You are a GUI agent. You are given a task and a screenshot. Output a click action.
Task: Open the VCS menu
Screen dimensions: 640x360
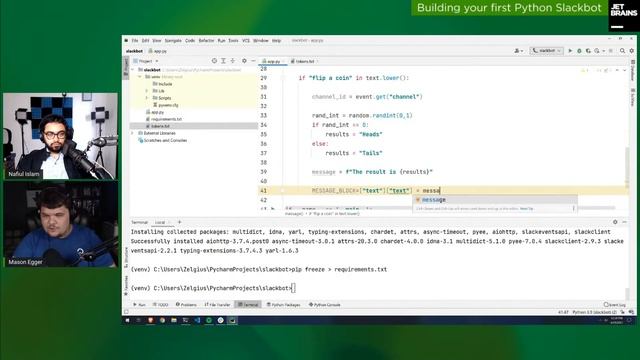coord(246,40)
